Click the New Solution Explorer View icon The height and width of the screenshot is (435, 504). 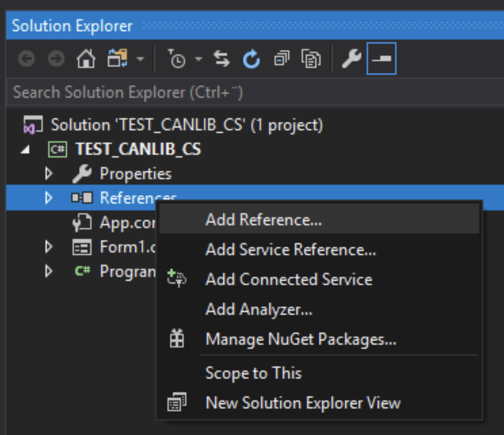click(x=177, y=402)
